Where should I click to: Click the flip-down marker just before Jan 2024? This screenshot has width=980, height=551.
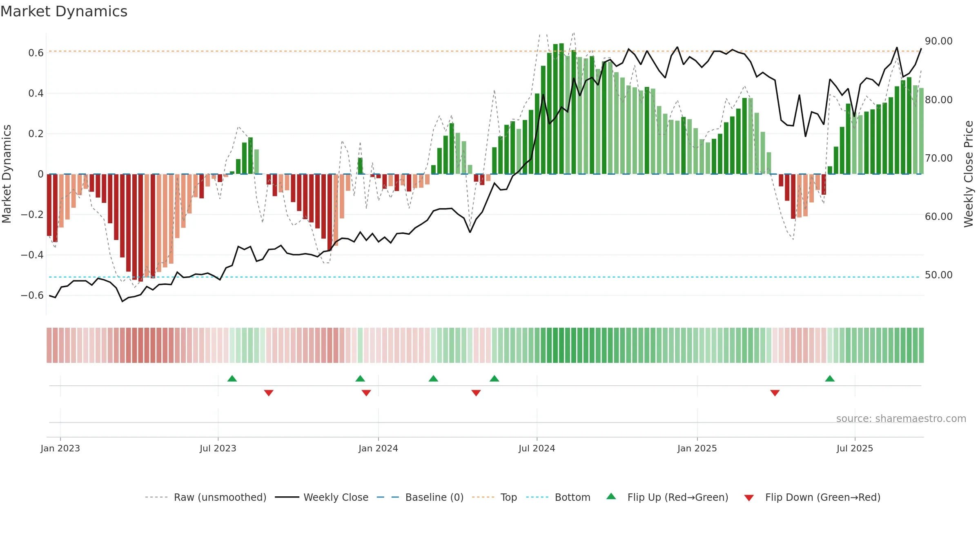pyautogui.click(x=366, y=393)
